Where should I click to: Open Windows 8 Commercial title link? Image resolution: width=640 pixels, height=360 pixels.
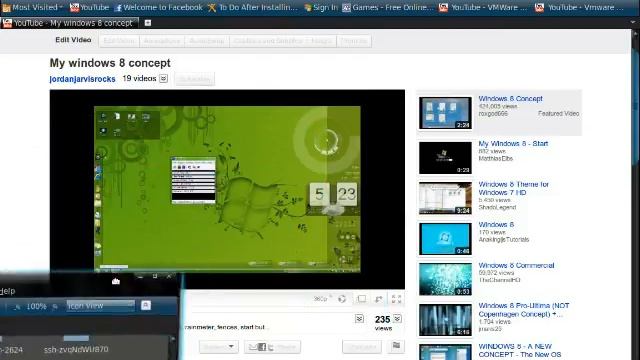point(516,265)
